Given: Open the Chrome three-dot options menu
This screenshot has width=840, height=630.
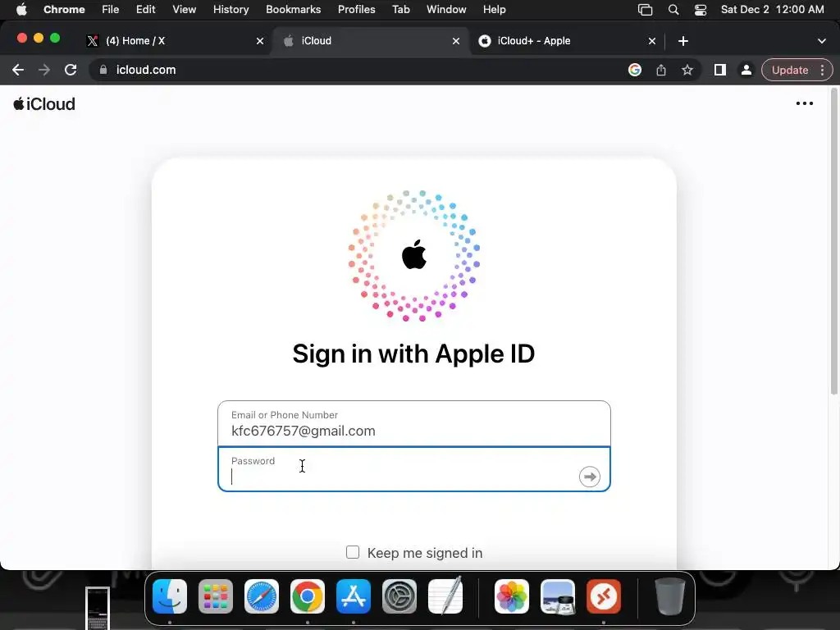Looking at the screenshot, I should pos(822,70).
